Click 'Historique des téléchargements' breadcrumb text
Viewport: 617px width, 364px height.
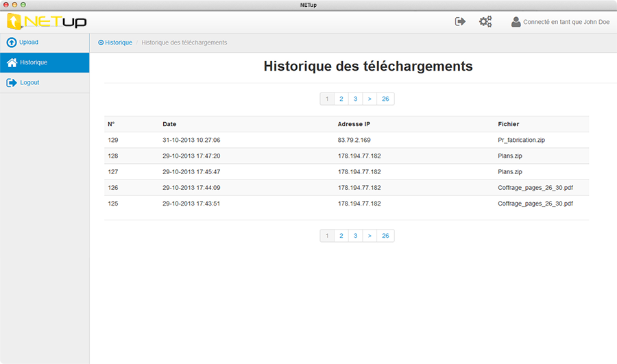[184, 43]
